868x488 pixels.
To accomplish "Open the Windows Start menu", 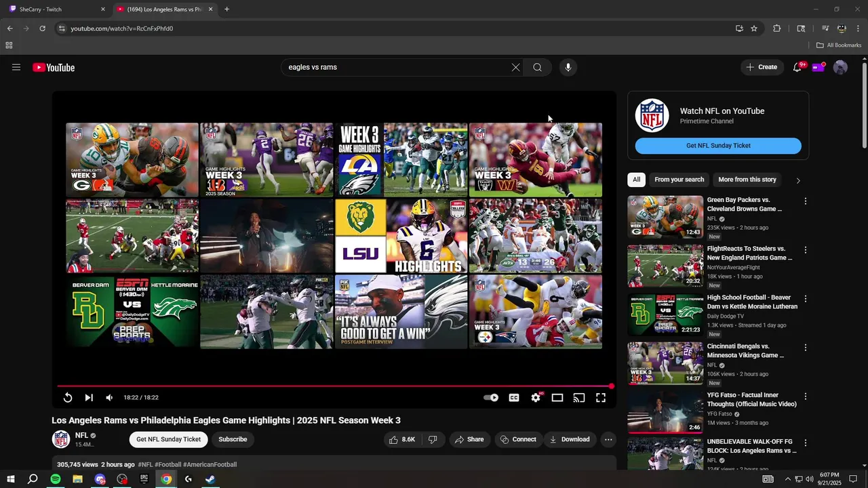I will coord(11,479).
